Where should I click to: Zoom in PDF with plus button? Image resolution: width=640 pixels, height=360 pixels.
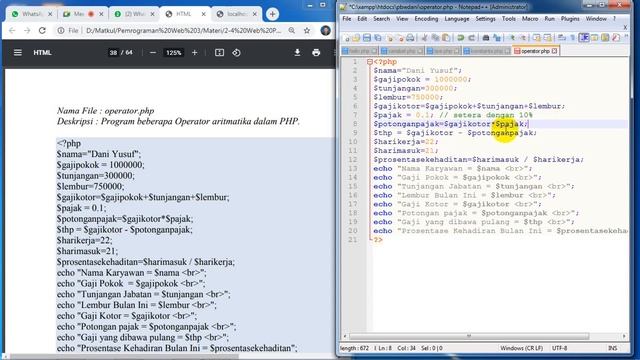(195, 53)
